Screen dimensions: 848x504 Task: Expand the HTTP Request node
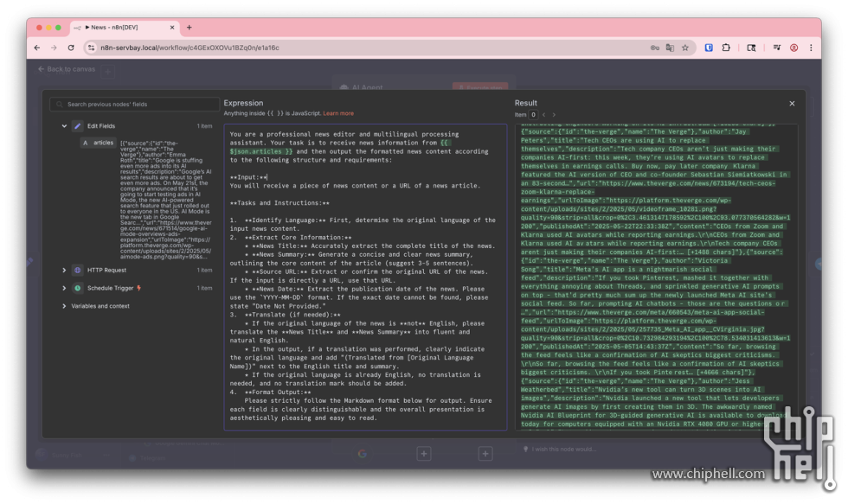[64, 270]
